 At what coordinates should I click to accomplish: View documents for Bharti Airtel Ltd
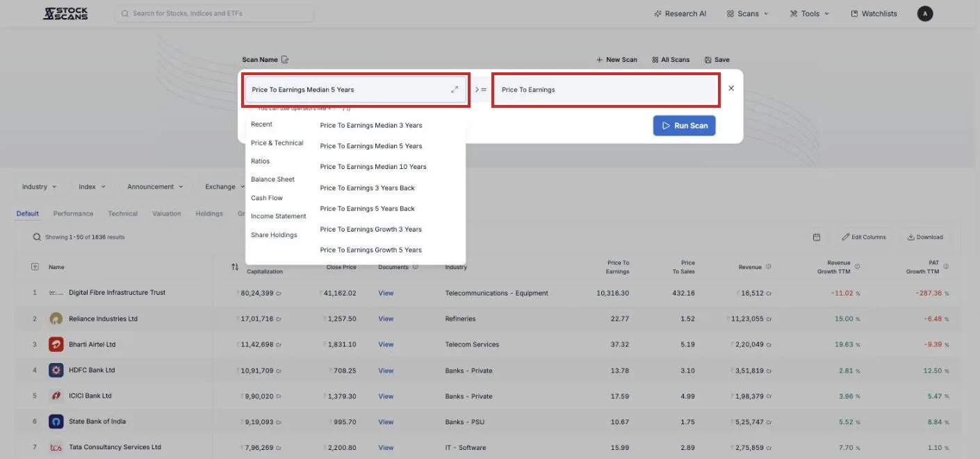click(386, 345)
